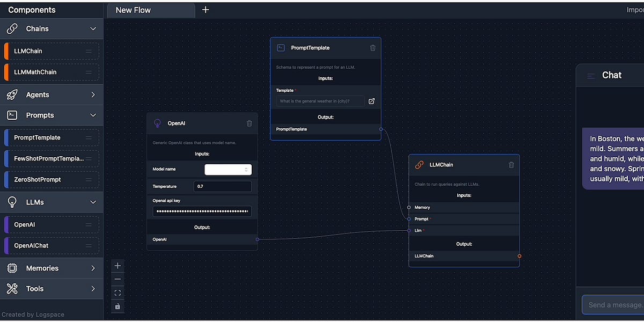Viewport: 644px width, 322px height.
Task: Toggle the canvas lock control
Action: click(x=118, y=306)
